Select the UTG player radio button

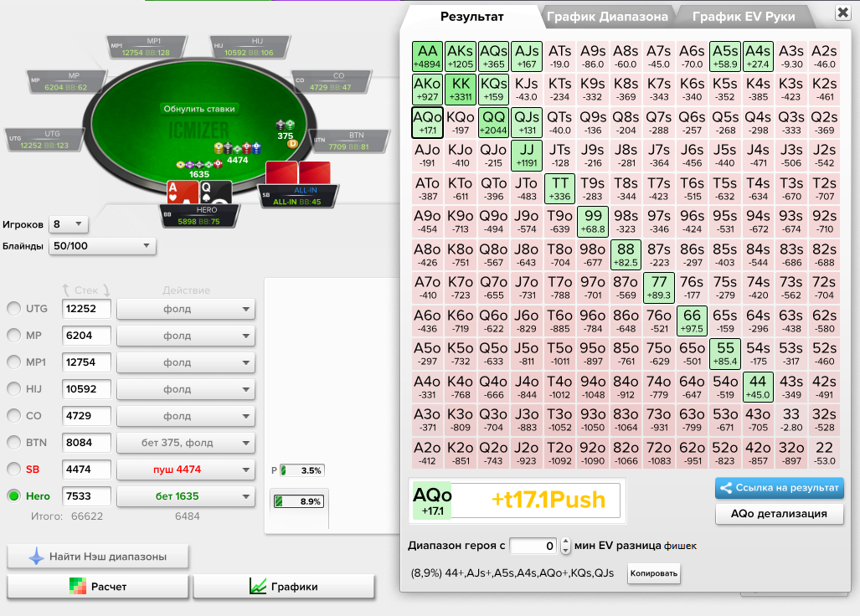tap(13, 309)
